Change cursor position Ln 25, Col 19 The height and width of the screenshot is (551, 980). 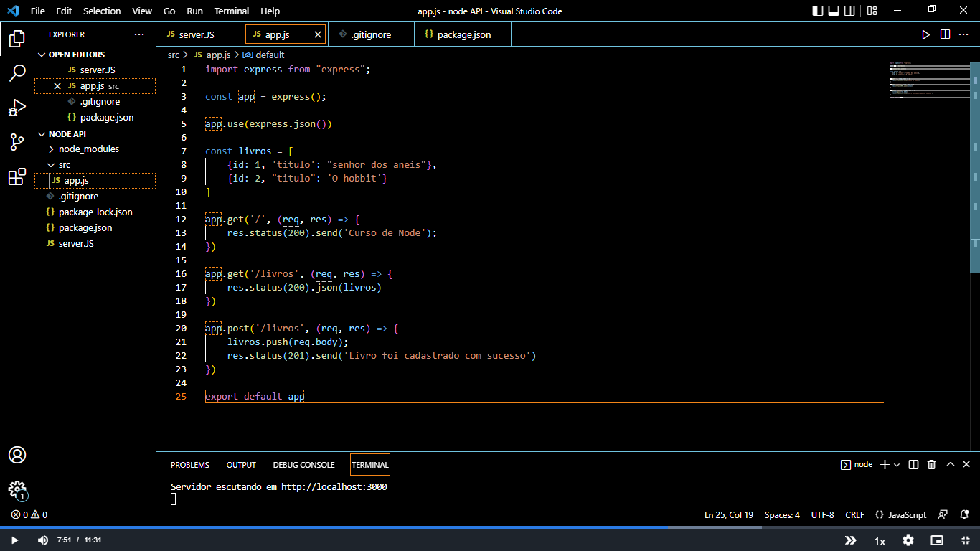[x=729, y=514]
